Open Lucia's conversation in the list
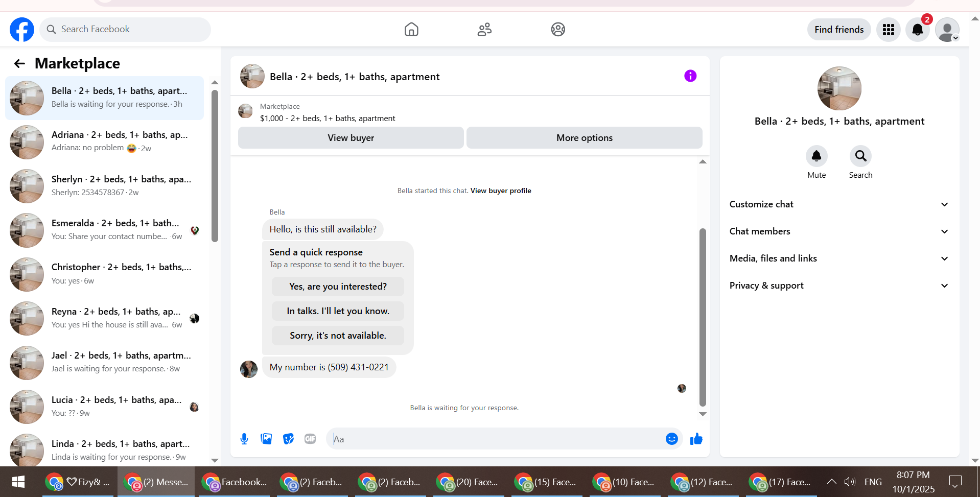Image resolution: width=980 pixels, height=497 pixels. pyautogui.click(x=104, y=407)
